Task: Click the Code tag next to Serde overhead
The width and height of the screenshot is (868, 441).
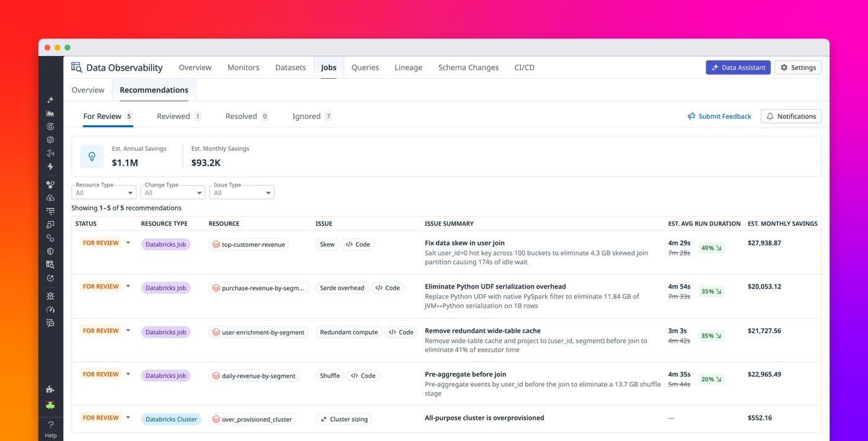Action: coord(387,288)
